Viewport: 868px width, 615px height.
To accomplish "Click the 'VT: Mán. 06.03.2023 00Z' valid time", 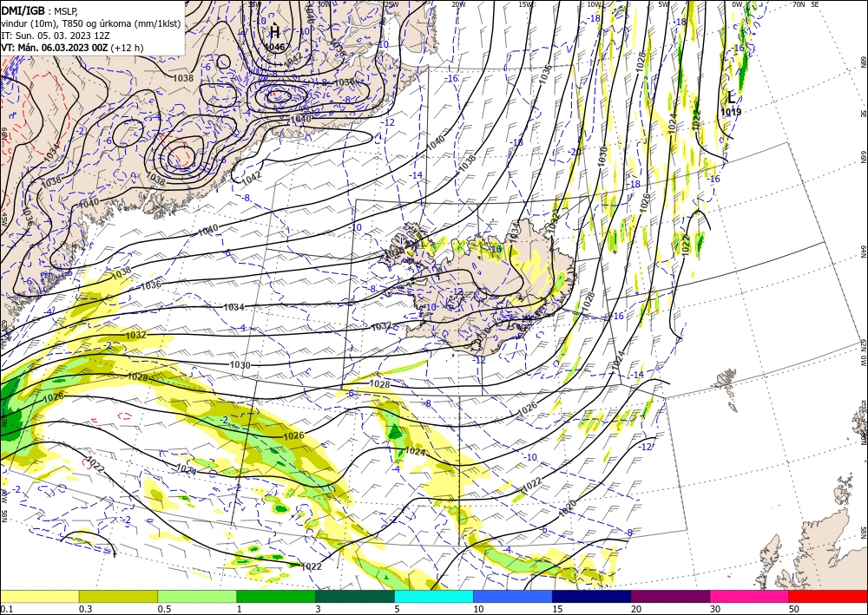I will pyautogui.click(x=54, y=48).
